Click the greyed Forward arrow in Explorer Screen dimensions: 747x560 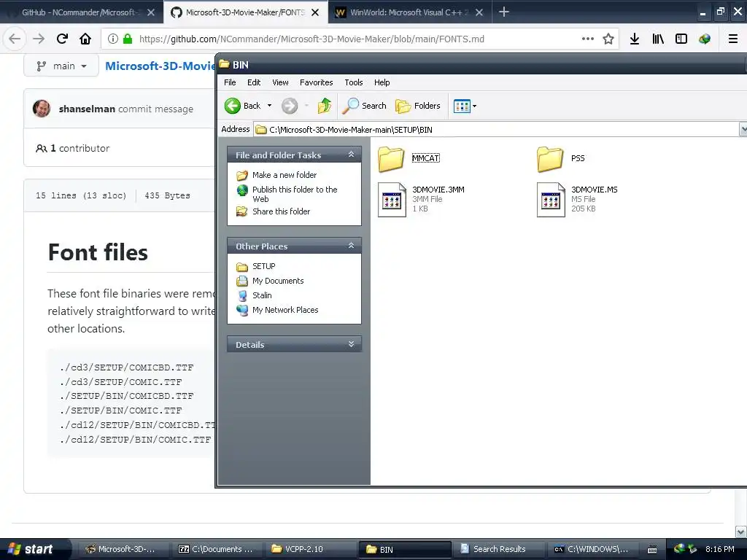289,106
